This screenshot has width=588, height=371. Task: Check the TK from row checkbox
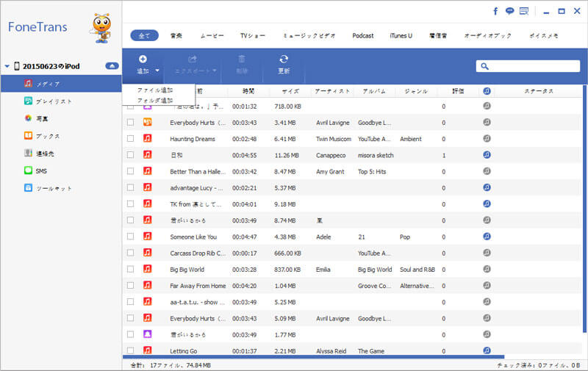point(130,203)
